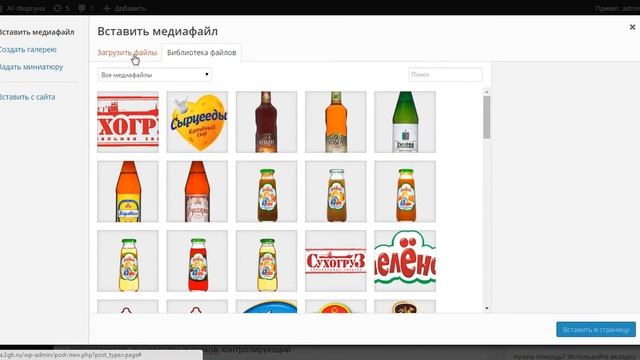Select the green-red елёно logo thumbnail
Viewport: 640px width, 360px height.
[x=405, y=261]
